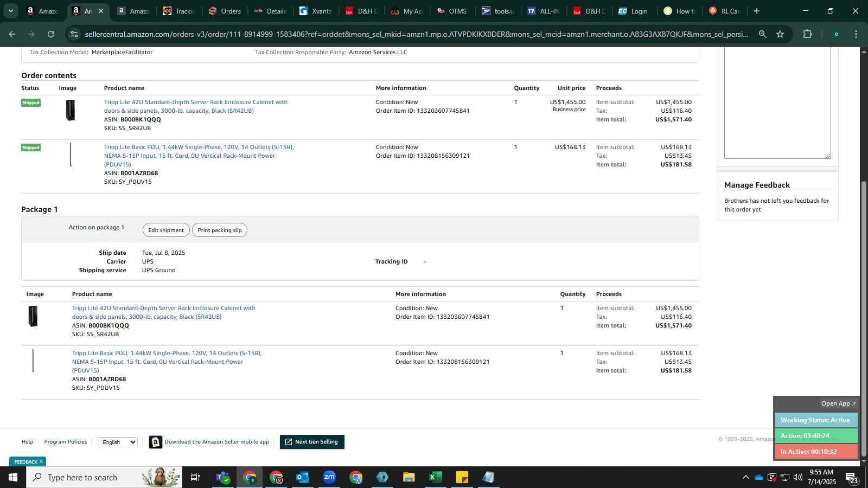Open Tripp Lite 42U rack link in Package 1
This screenshot has height=488, width=868.
[164, 312]
